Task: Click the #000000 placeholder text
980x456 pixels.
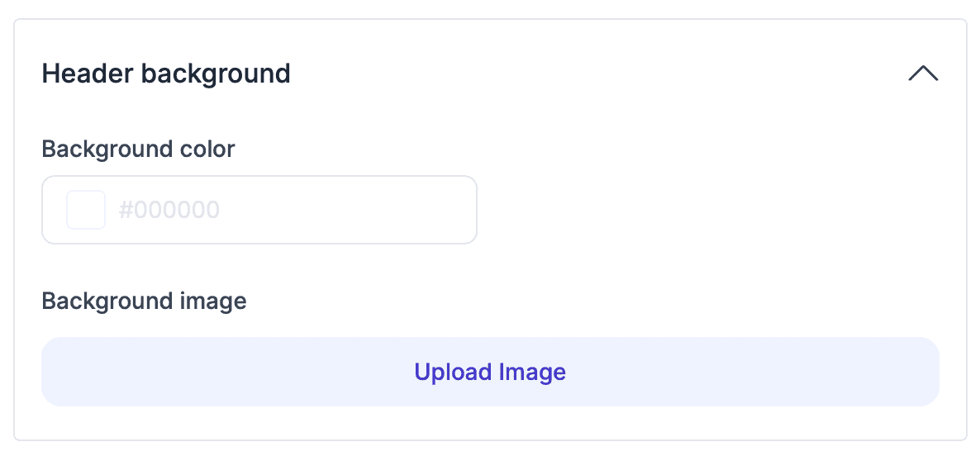Action: (169, 210)
